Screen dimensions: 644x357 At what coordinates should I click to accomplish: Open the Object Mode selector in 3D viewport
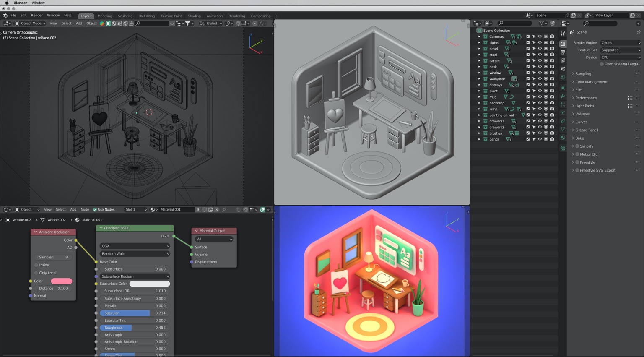30,23
